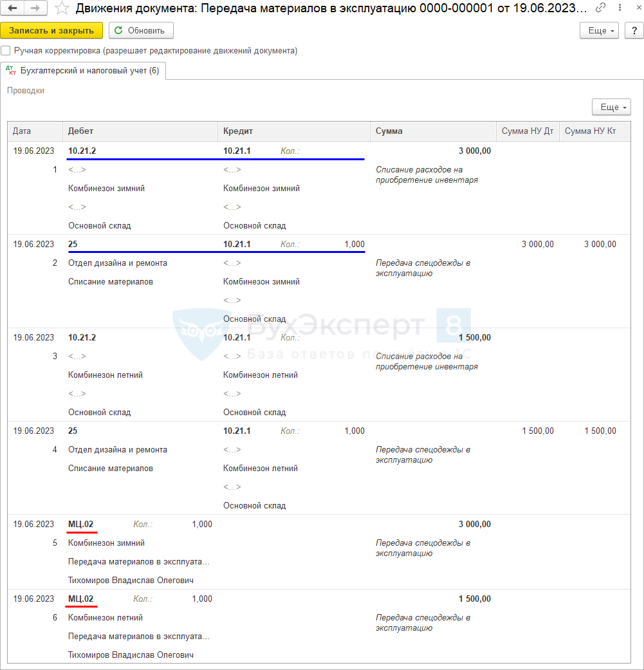
Task: Open the top Еще dropdown menu
Action: pos(599,30)
